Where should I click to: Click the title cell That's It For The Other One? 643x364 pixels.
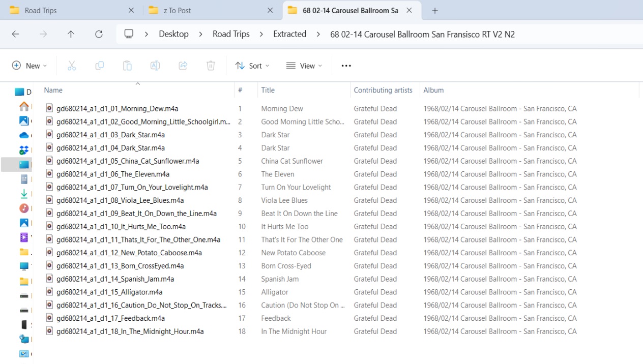(302, 239)
